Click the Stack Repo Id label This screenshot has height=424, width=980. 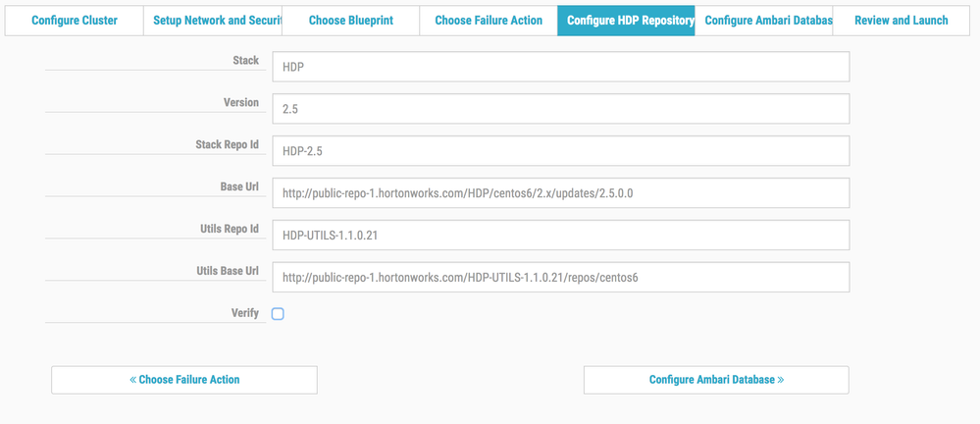tap(227, 144)
